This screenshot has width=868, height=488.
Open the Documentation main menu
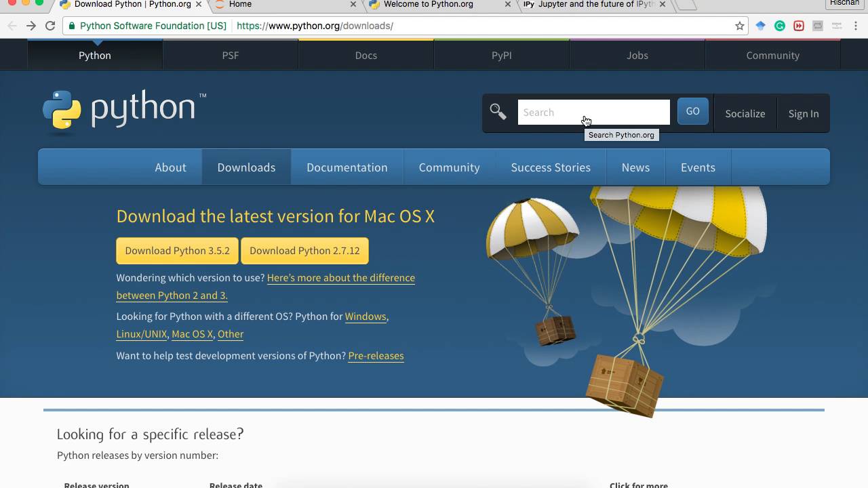(x=347, y=167)
